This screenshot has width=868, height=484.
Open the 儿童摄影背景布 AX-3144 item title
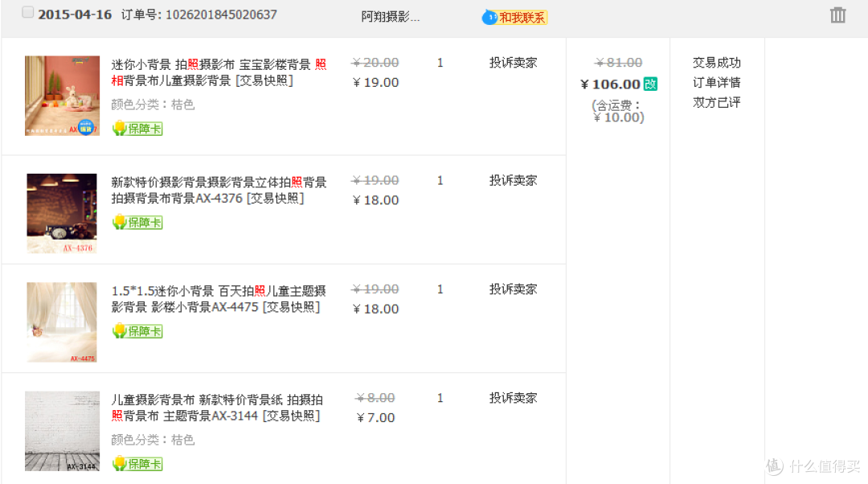pos(217,408)
